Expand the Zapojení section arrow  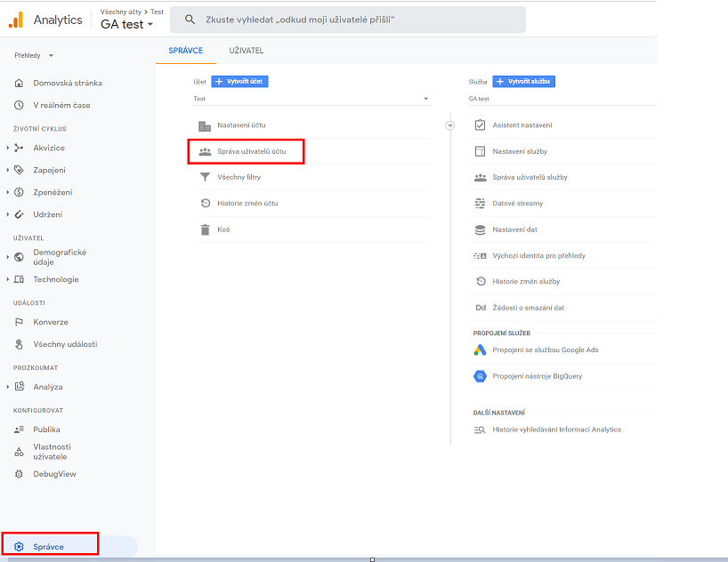8,170
